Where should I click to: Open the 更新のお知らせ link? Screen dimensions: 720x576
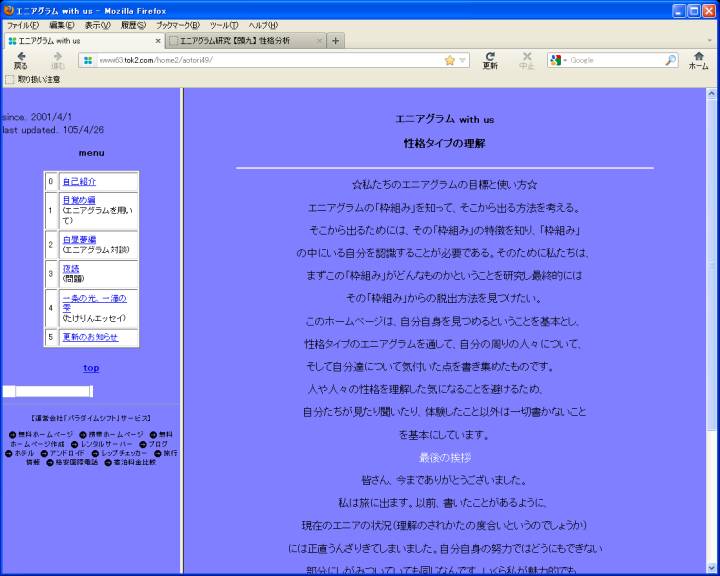click(x=90, y=337)
